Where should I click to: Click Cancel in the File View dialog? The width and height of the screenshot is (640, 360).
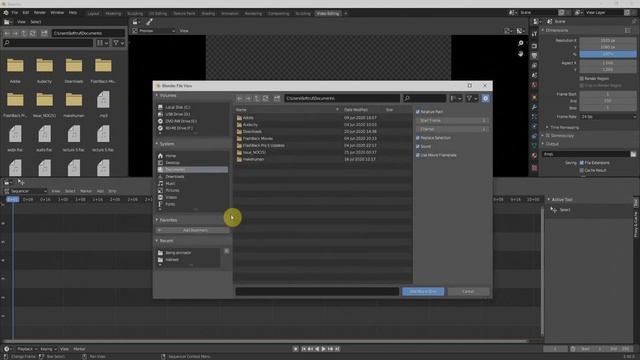[x=468, y=291]
